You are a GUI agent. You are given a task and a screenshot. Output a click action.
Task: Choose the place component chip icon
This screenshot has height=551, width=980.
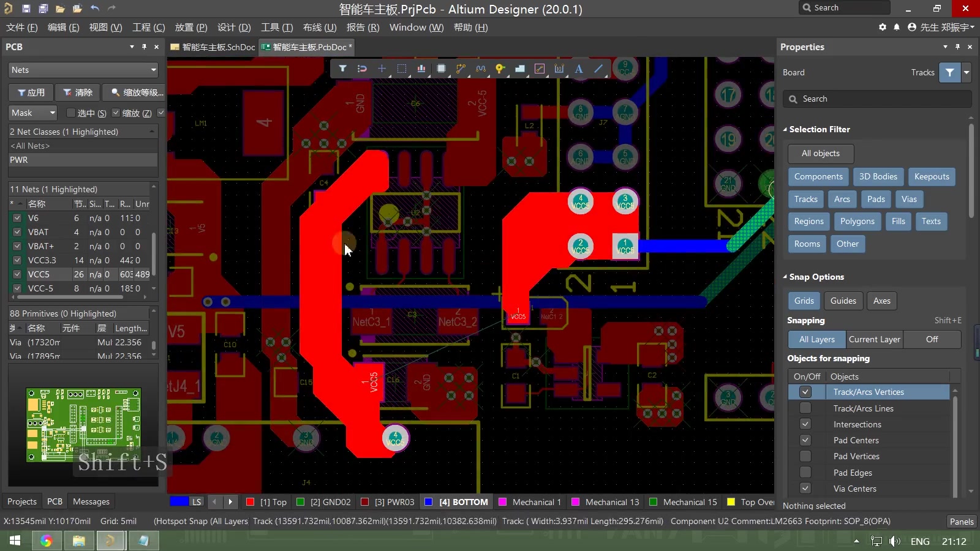pyautogui.click(x=441, y=69)
